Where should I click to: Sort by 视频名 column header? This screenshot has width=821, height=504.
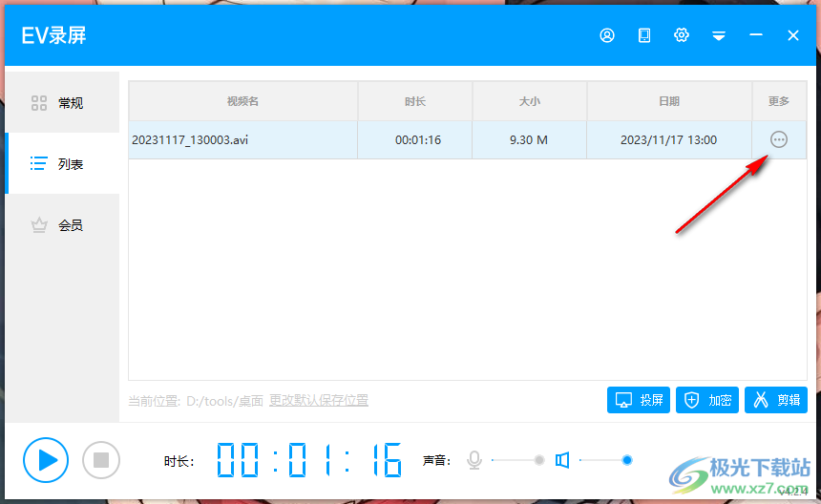click(x=242, y=101)
